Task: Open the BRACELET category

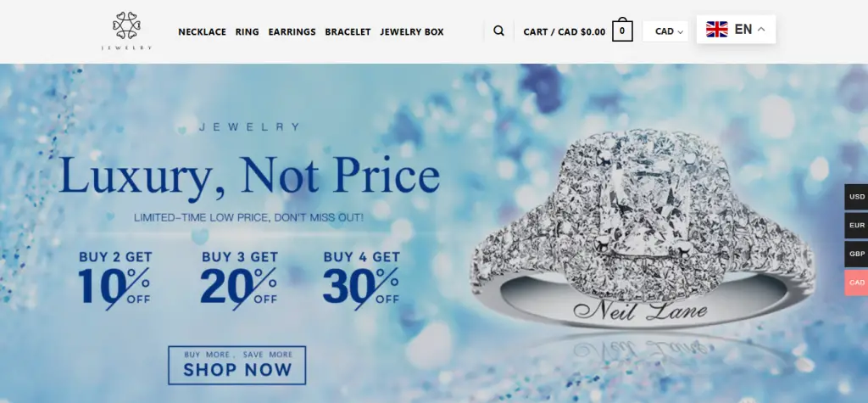Action: [348, 32]
